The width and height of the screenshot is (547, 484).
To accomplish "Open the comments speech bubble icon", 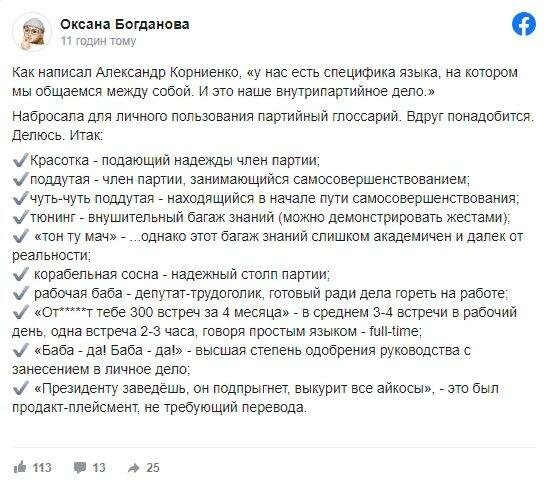I will click(80, 468).
